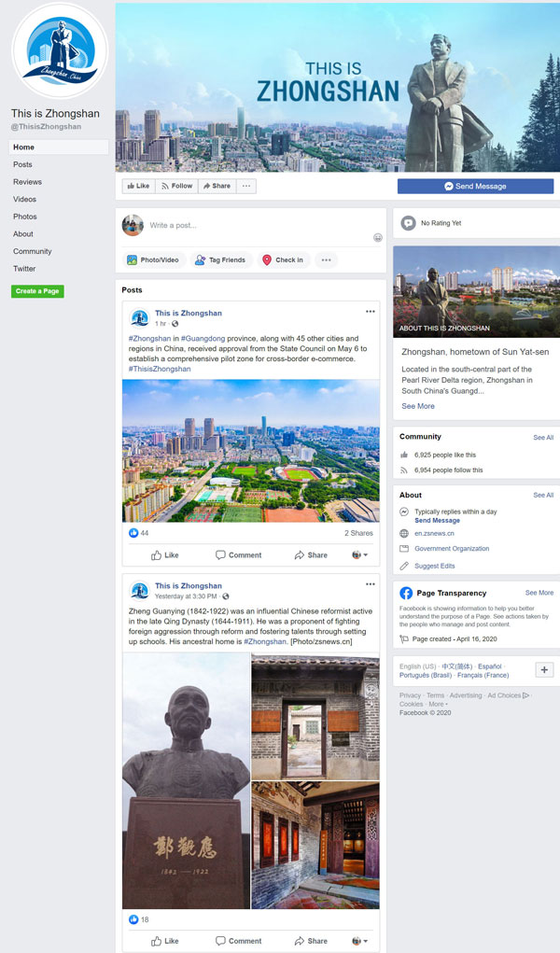The width and height of the screenshot is (560, 953).
Task: Open the Community sidebar tab
Action: [33, 251]
